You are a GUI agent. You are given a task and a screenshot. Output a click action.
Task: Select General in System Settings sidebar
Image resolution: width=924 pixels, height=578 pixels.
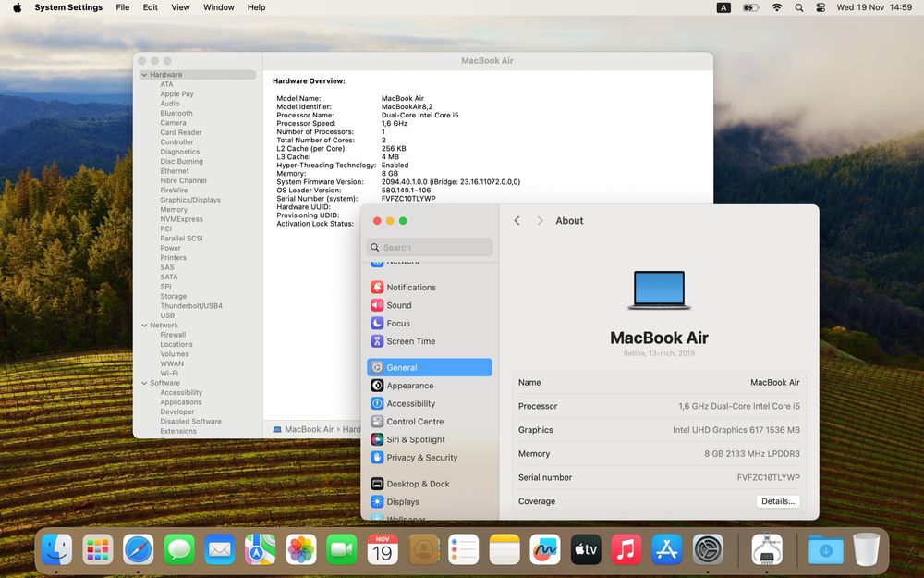pos(429,367)
